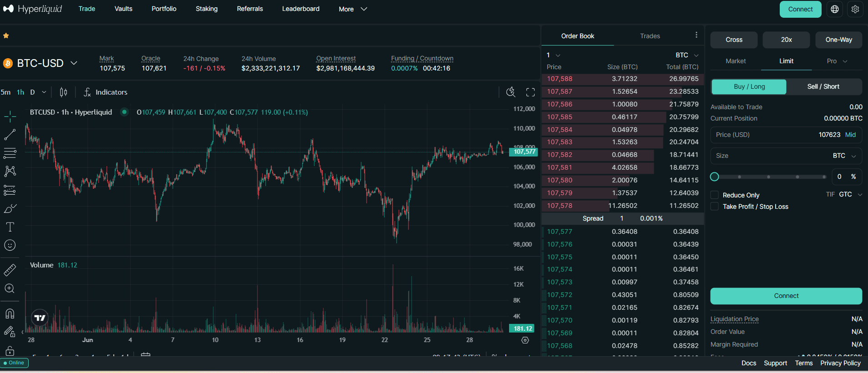Toggle stay in drawing mode icon

click(x=10, y=332)
